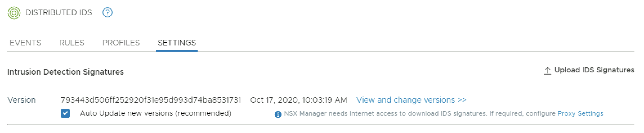Open the View and change versions link
This screenshot has width=644, height=133.
(x=405, y=100)
